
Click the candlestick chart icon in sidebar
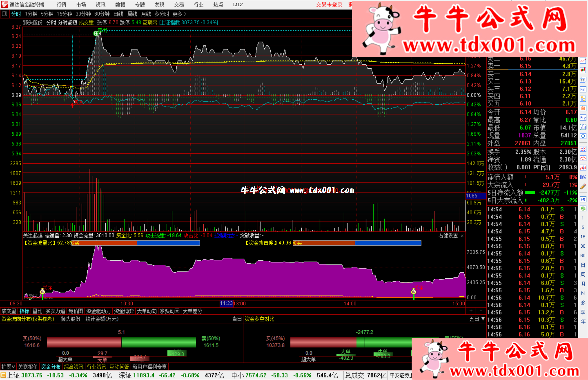[x=583, y=70]
